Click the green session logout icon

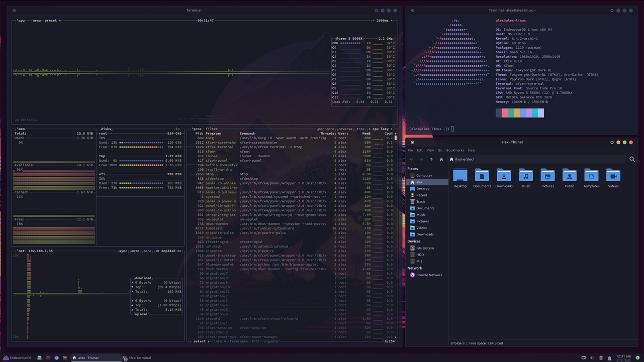tap(638, 358)
